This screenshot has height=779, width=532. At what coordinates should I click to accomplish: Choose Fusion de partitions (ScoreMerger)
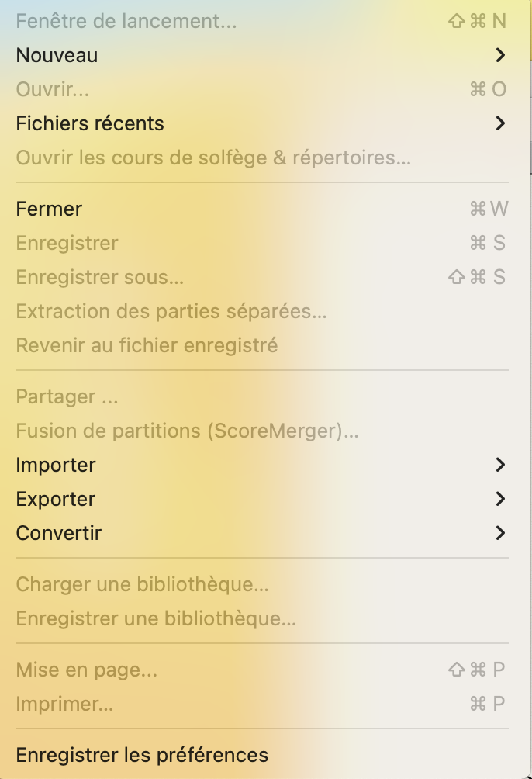coord(187,431)
